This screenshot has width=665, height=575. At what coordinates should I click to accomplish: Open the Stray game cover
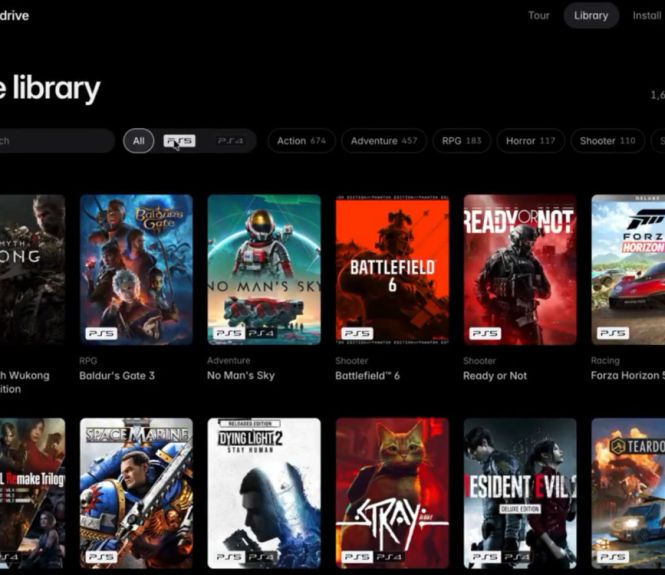392,493
